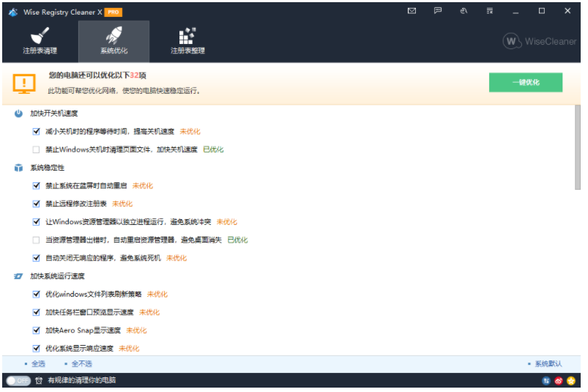Image resolution: width=588 pixels, height=392 pixels.
Task: Click the Wise Registry Cleaner app logo
Action: coord(13,12)
